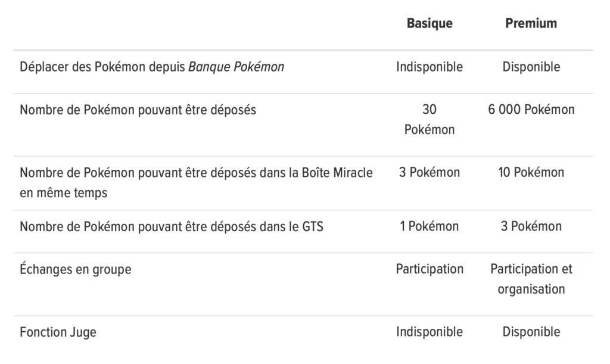Click the 30 Pokémon cell
This screenshot has width=610, height=364.
(x=430, y=119)
